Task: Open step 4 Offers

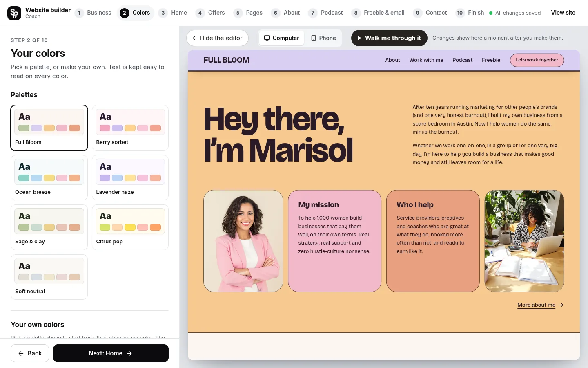Action: (210, 13)
